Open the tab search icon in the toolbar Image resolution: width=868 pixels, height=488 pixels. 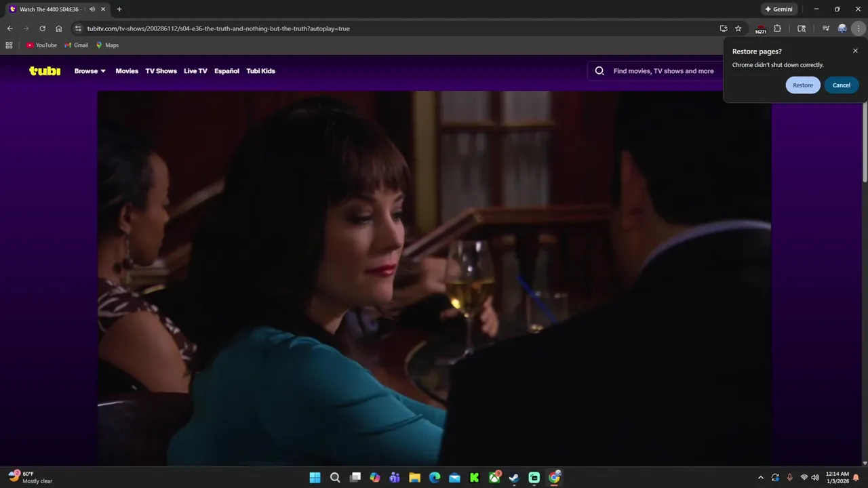802,28
